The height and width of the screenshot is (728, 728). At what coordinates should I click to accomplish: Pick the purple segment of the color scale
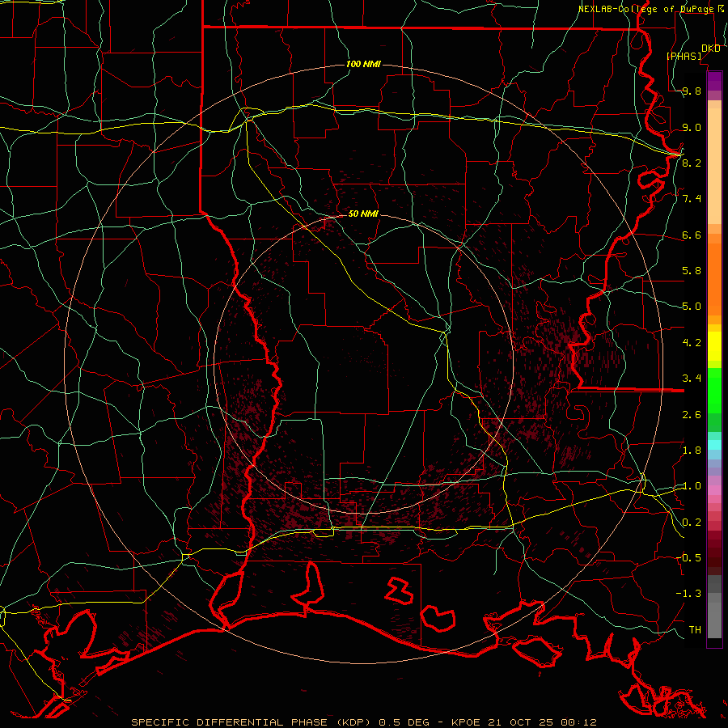click(x=714, y=81)
